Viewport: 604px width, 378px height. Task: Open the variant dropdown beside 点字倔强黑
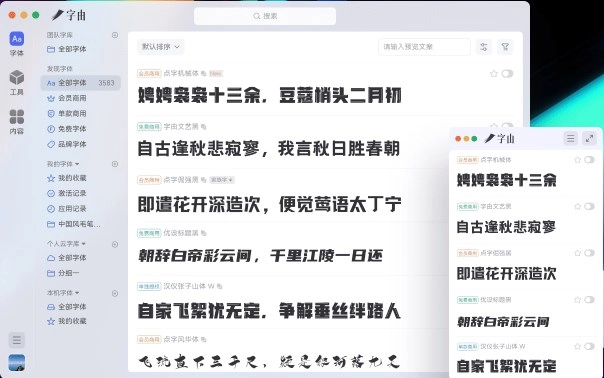click(222, 180)
